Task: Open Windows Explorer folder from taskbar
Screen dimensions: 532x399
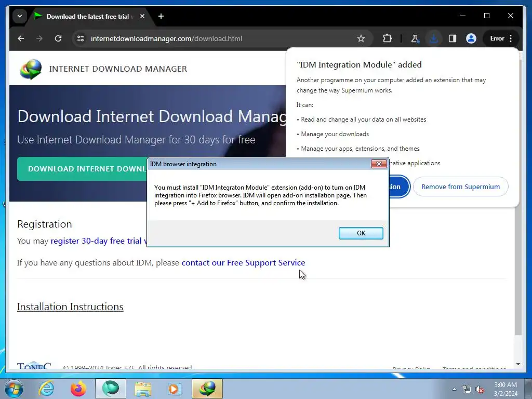Action: point(143,389)
